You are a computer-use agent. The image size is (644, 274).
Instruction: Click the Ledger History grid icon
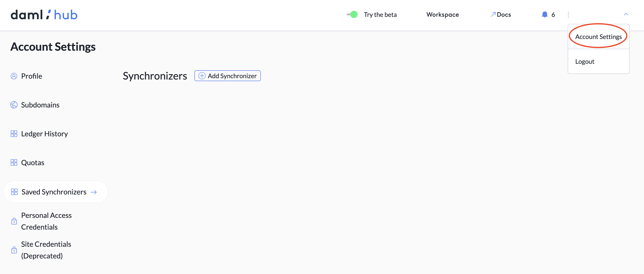pyautogui.click(x=14, y=133)
